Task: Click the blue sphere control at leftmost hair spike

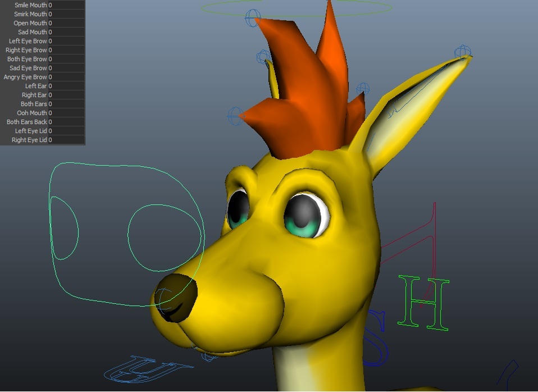Action: click(x=236, y=116)
